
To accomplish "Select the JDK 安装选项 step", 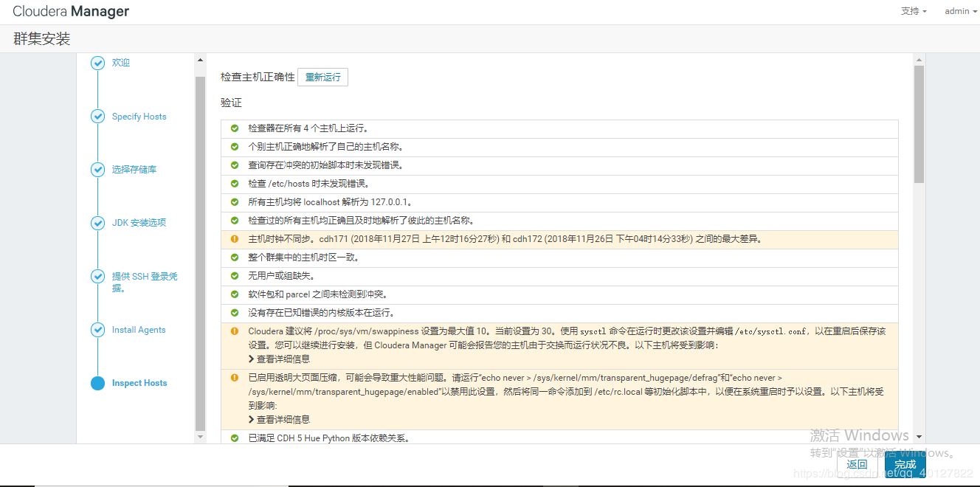I will click(139, 223).
